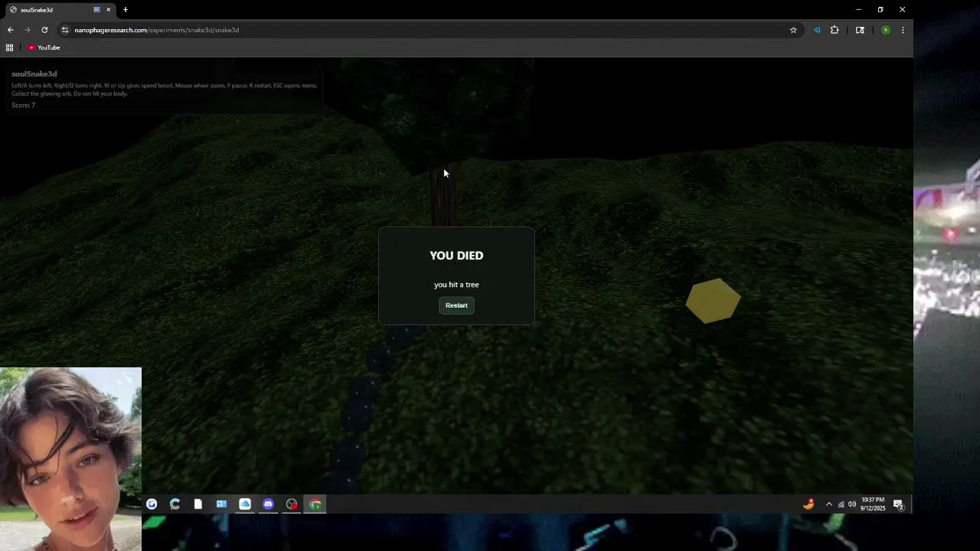The image size is (980, 551).
Task: Open Chrome's three-dot menu
Action: pos(903,30)
